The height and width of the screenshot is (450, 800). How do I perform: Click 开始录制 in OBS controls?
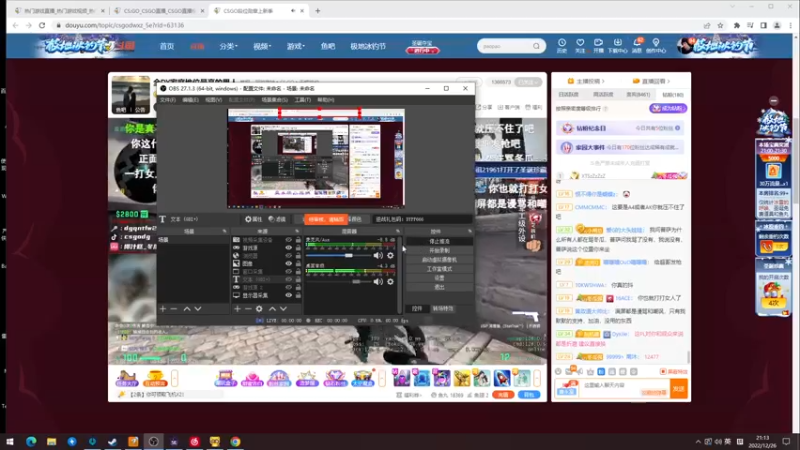coord(439,251)
